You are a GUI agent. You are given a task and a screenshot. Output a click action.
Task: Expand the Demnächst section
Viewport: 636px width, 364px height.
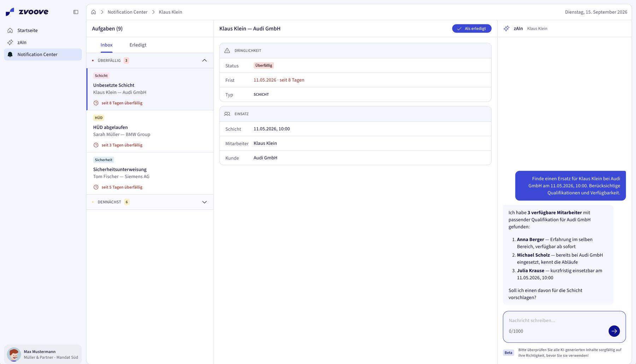pos(204,202)
